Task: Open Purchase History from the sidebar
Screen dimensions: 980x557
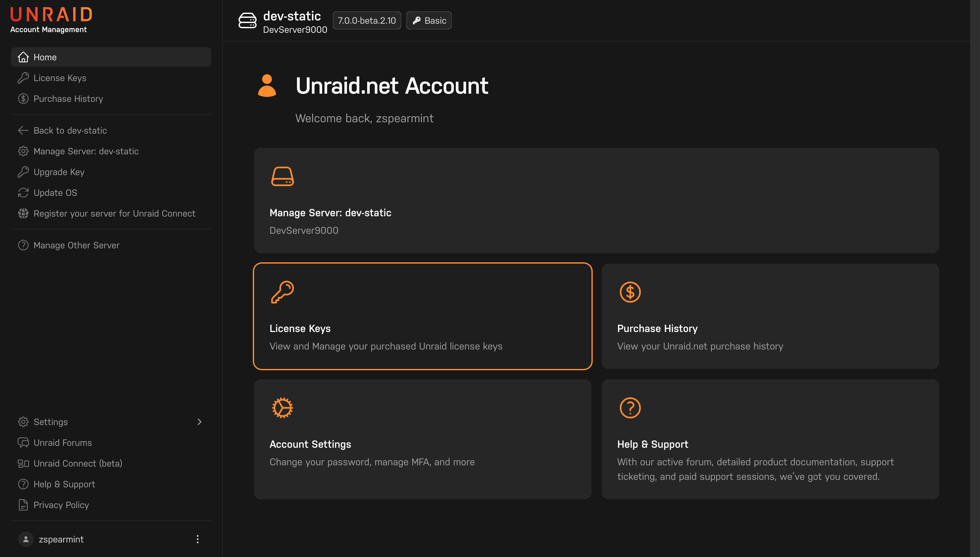Action: tap(111, 98)
